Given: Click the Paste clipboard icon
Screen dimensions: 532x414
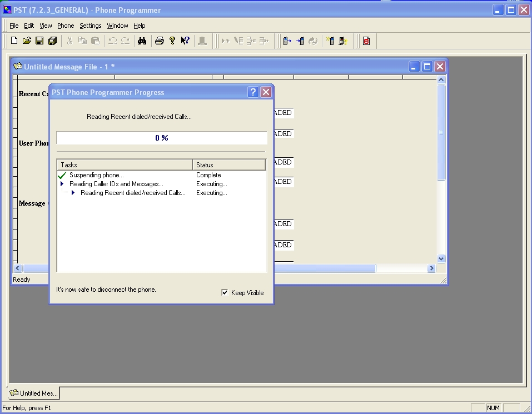Looking at the screenshot, I should (96, 41).
